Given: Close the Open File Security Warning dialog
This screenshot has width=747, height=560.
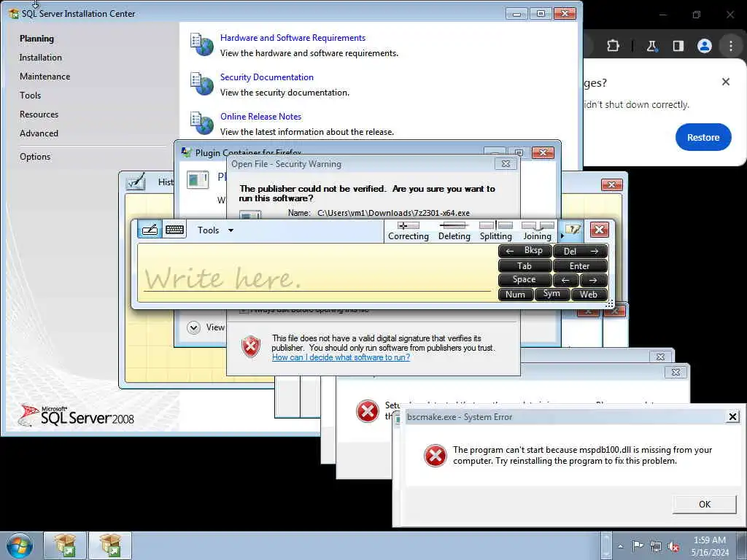Looking at the screenshot, I should click(506, 164).
